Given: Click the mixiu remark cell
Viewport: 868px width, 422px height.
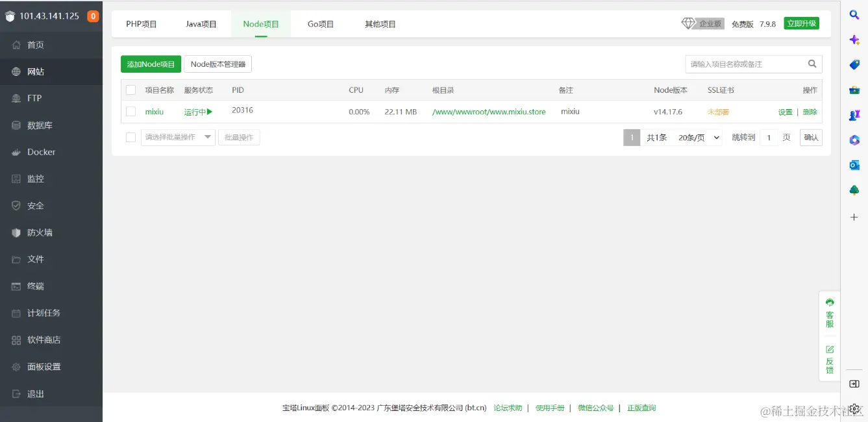Looking at the screenshot, I should point(570,112).
